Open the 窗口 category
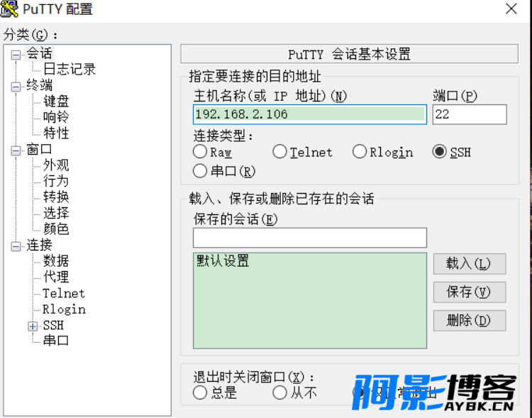532x418 pixels. pos(39,149)
